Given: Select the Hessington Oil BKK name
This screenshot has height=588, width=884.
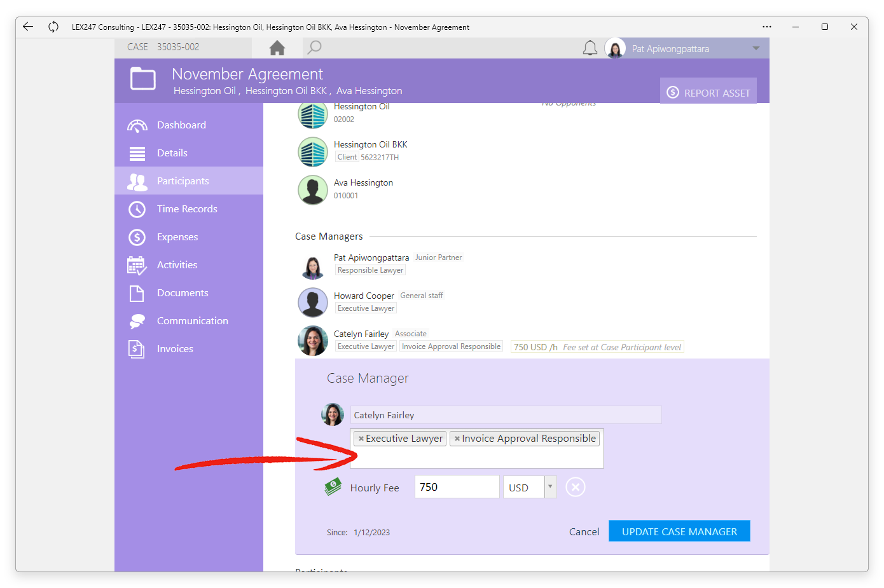Looking at the screenshot, I should tap(371, 144).
